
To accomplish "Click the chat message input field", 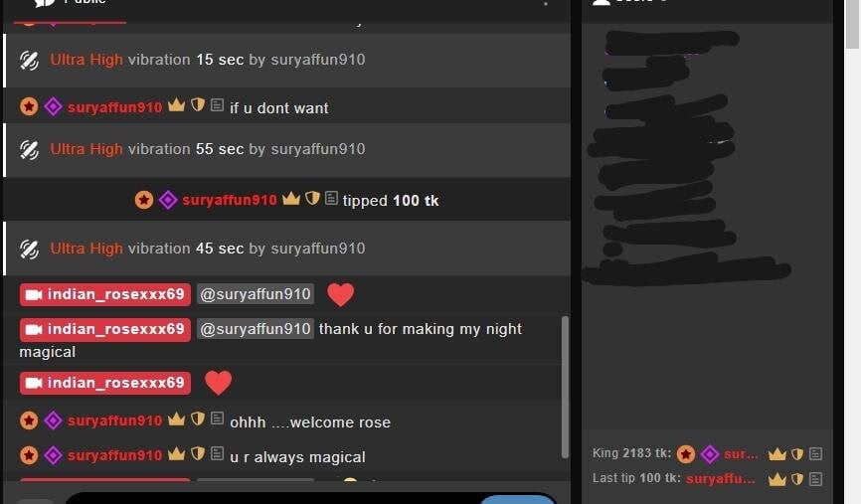I will 271,498.
